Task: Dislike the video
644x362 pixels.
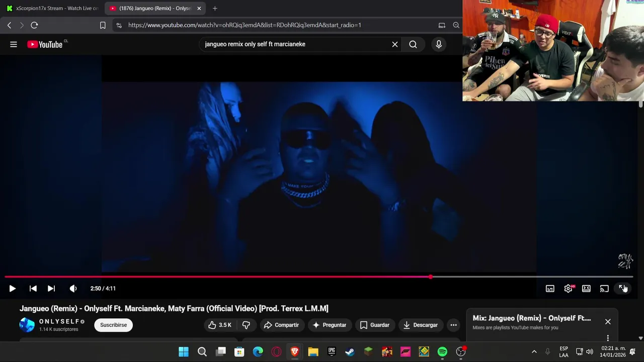Action: click(x=246, y=325)
